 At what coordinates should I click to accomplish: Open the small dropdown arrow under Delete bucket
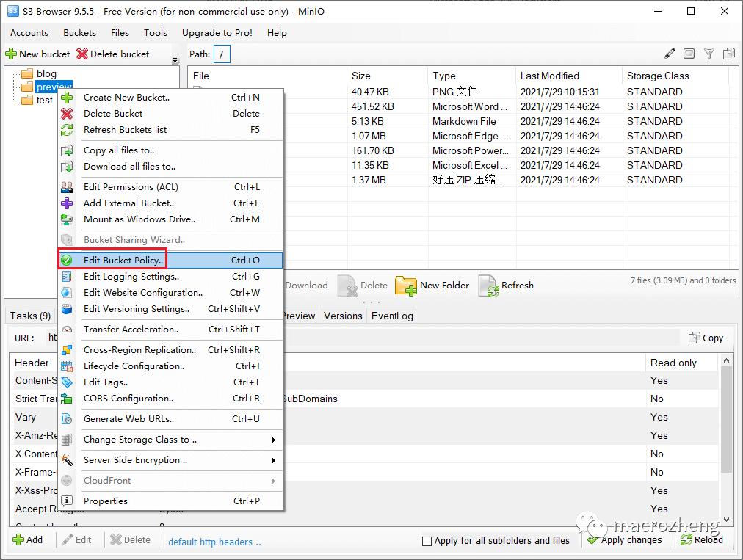[x=175, y=61]
